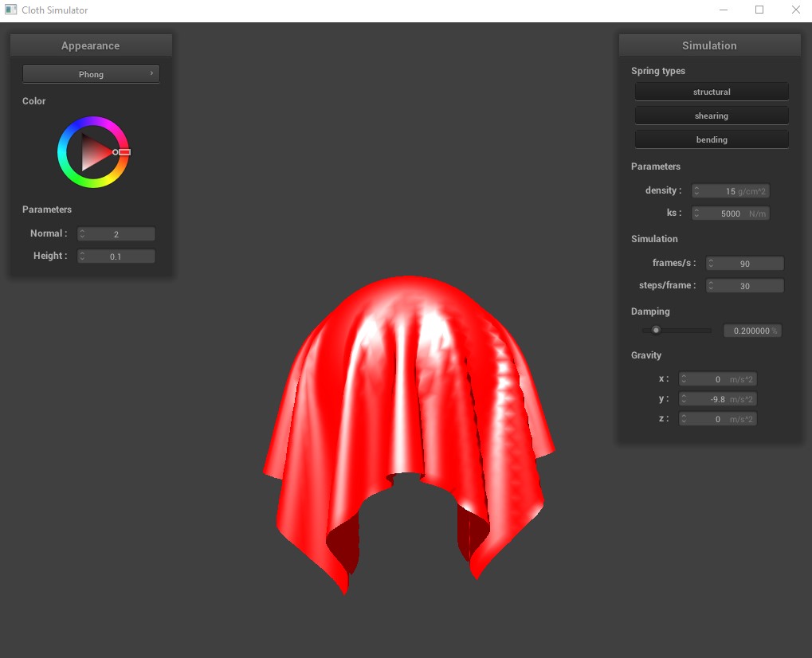This screenshot has height=658, width=812.
Task: Click the Gravity y stepper arrows
Action: 684,399
